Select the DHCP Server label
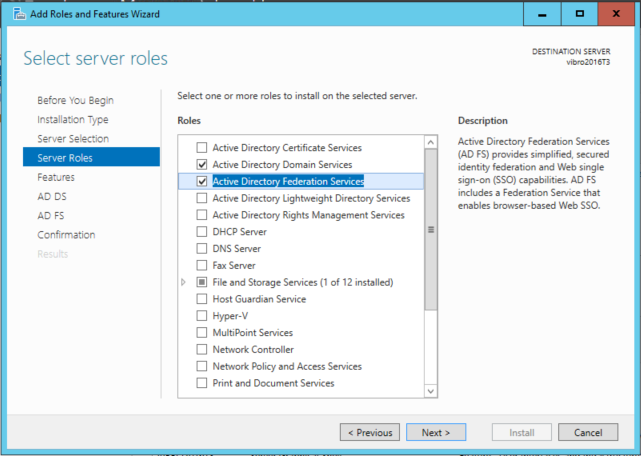 pos(240,232)
